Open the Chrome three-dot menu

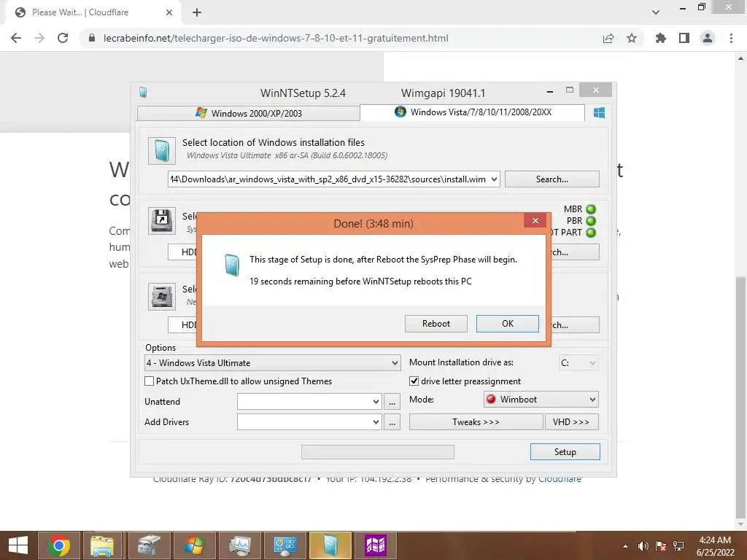coord(731,38)
